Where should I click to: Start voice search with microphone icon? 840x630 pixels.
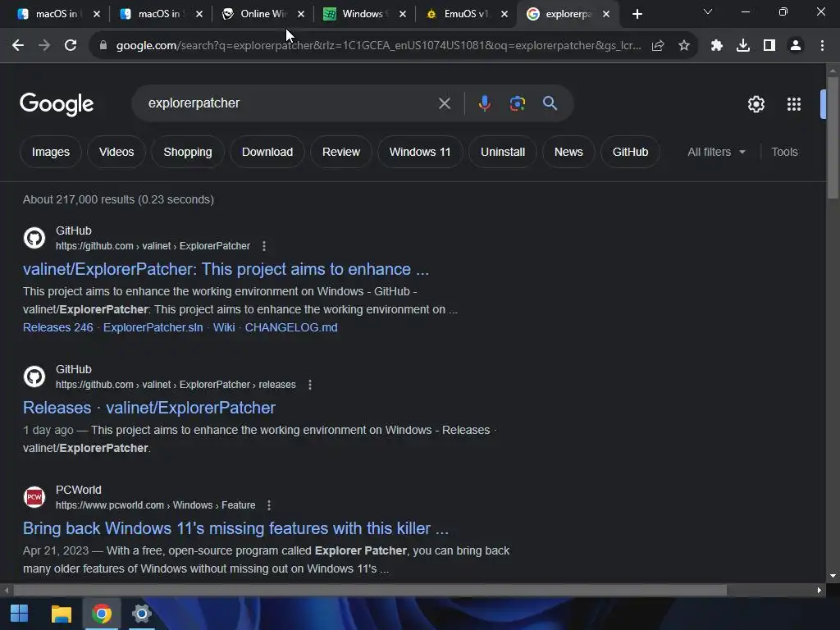[484, 103]
